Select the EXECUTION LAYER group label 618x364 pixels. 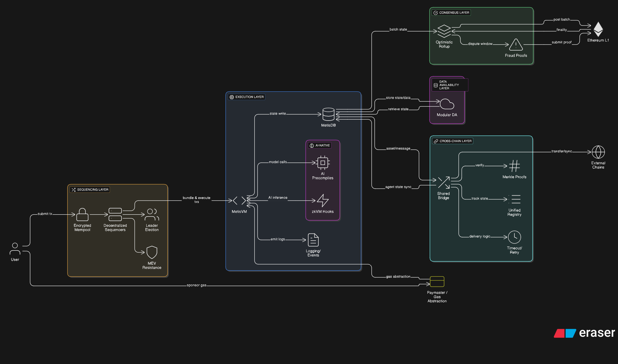click(x=247, y=97)
